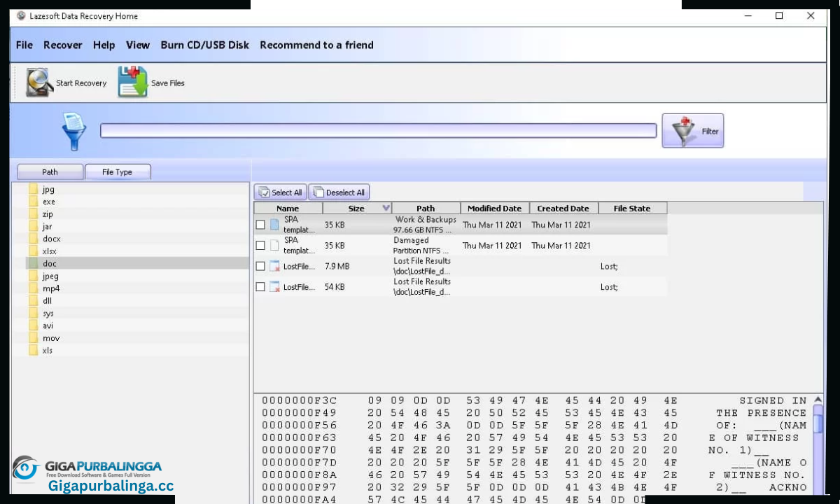
Task: Open the Recover menu
Action: [x=63, y=45]
